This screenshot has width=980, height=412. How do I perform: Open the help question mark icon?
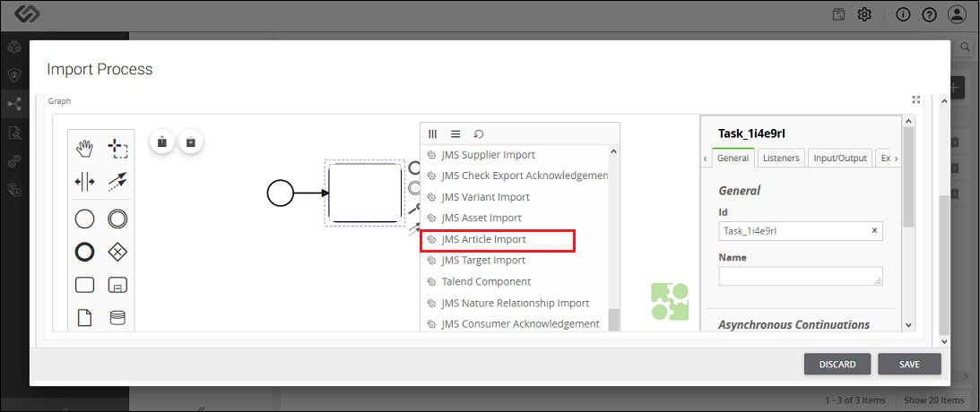coord(930,14)
